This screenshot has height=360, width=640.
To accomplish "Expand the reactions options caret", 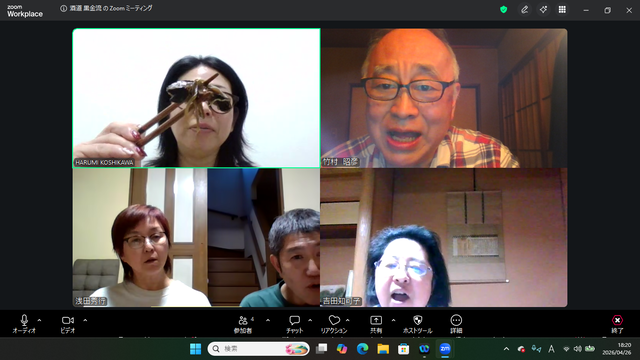I will click(x=348, y=320).
